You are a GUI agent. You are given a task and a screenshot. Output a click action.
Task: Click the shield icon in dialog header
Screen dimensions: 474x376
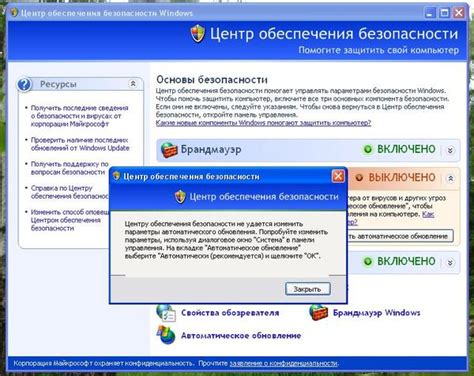pos(180,197)
